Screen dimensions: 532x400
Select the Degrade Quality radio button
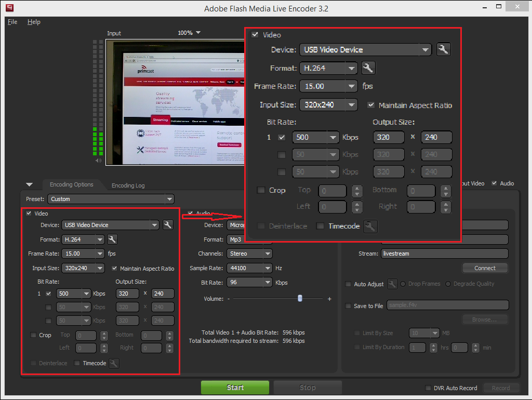tap(448, 284)
